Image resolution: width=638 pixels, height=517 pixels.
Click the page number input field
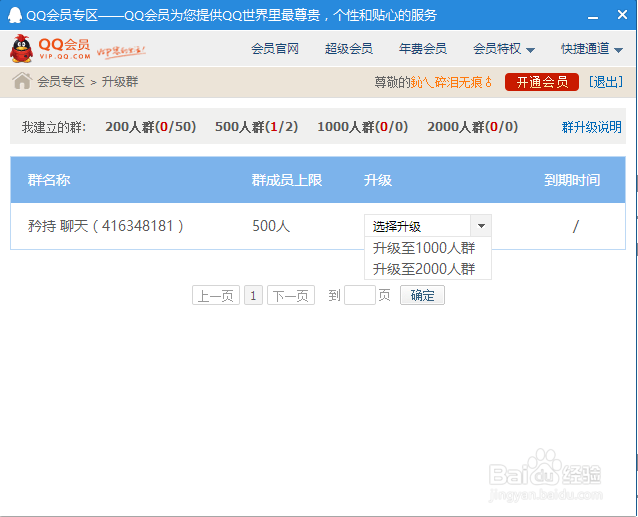360,295
